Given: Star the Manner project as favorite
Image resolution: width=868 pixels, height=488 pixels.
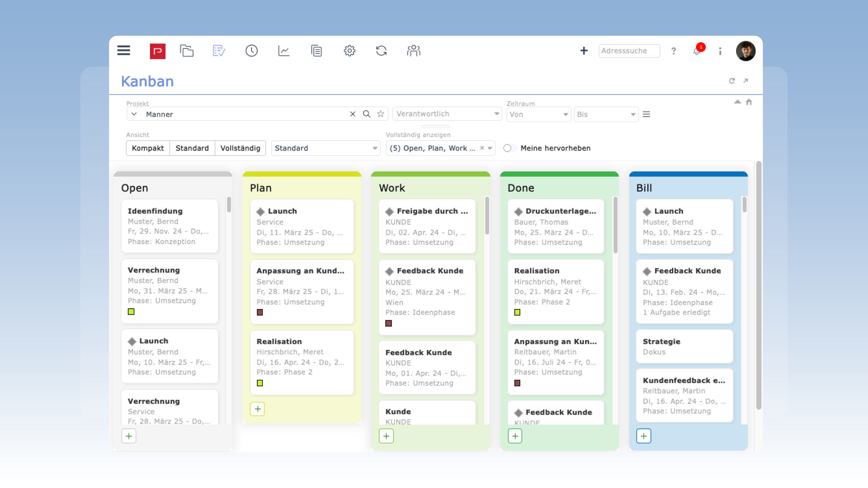Looking at the screenshot, I should pyautogui.click(x=381, y=114).
